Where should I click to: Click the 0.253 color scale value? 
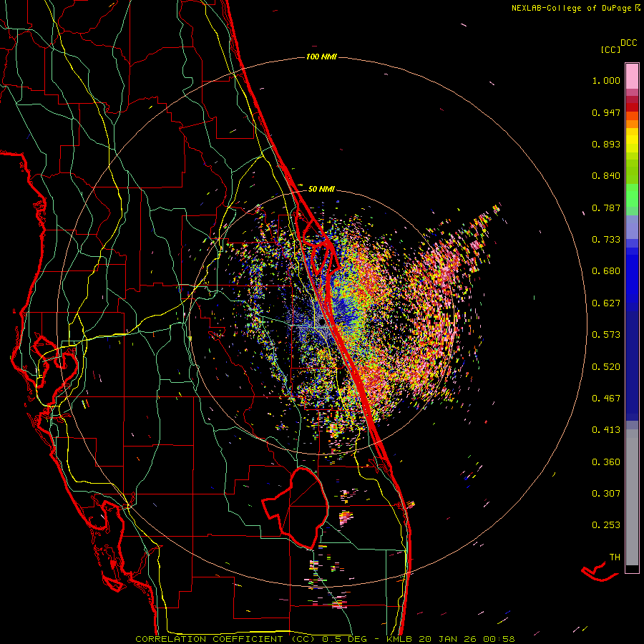[x=606, y=525]
